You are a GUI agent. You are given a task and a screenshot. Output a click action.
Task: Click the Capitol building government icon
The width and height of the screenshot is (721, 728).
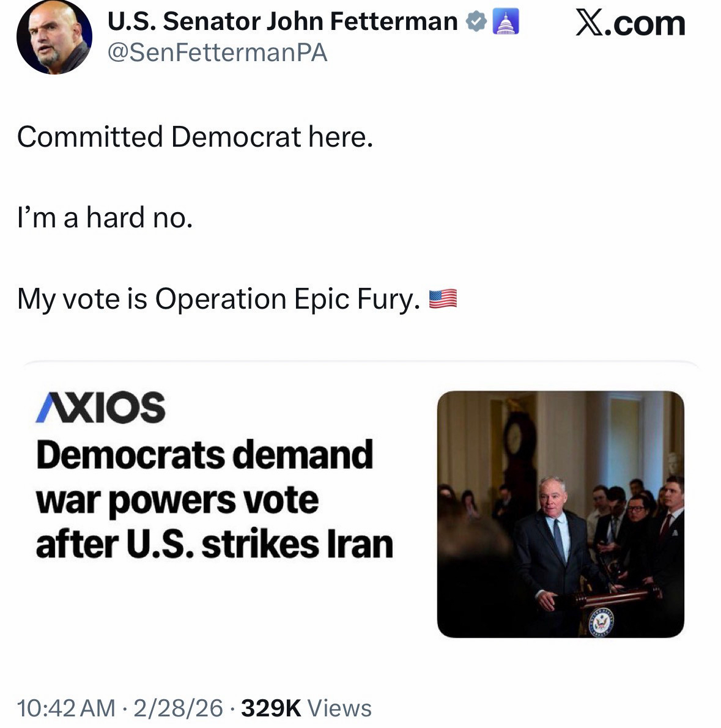point(505,22)
